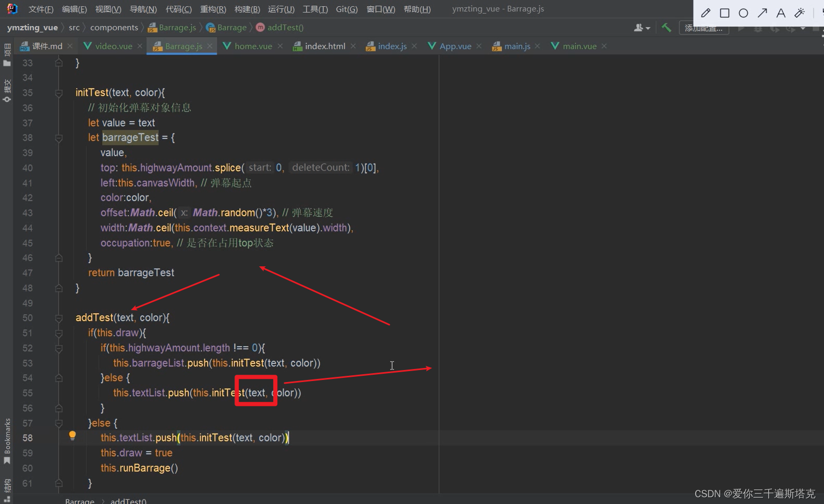Image resolution: width=824 pixels, height=504 pixels.
Task: Click line number 47 in gutter
Action: pos(28,273)
